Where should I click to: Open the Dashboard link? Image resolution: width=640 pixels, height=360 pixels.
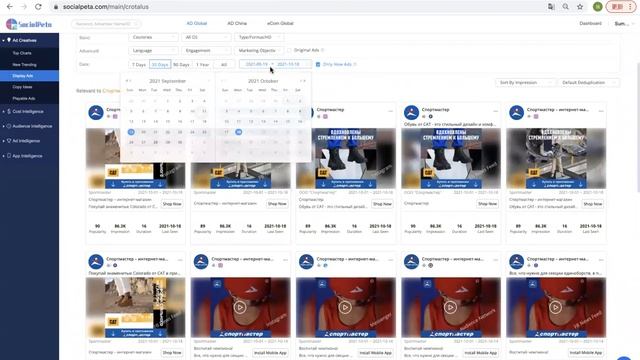coord(590,23)
